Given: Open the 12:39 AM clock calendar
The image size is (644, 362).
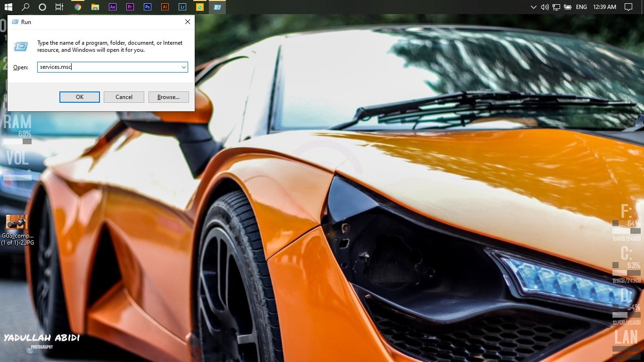Looking at the screenshot, I should click(605, 7).
